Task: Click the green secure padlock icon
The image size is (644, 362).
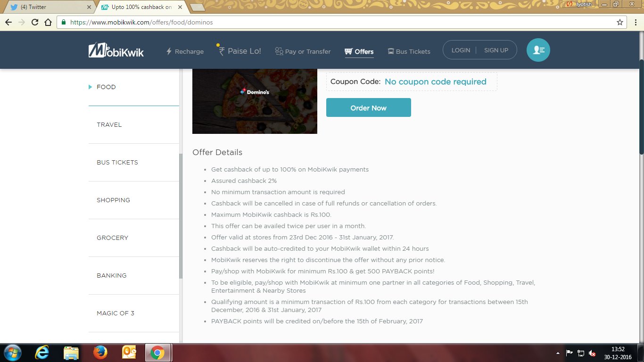Action: pyautogui.click(x=64, y=22)
